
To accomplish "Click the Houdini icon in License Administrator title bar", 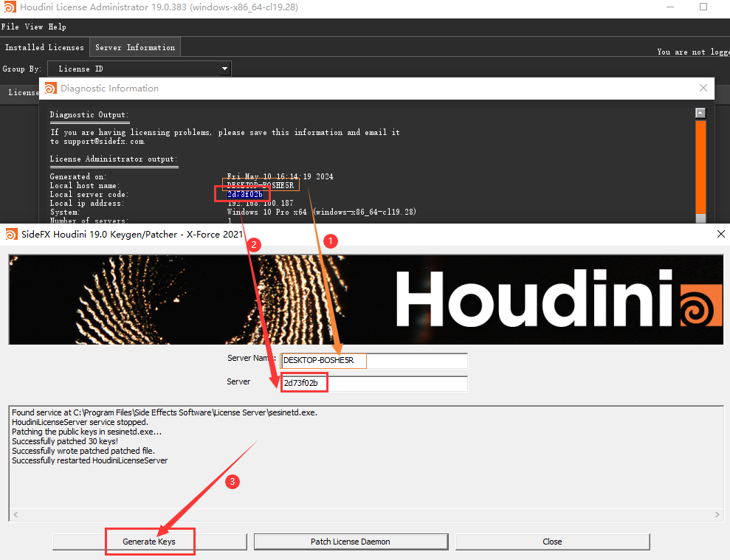I will click(x=10, y=7).
